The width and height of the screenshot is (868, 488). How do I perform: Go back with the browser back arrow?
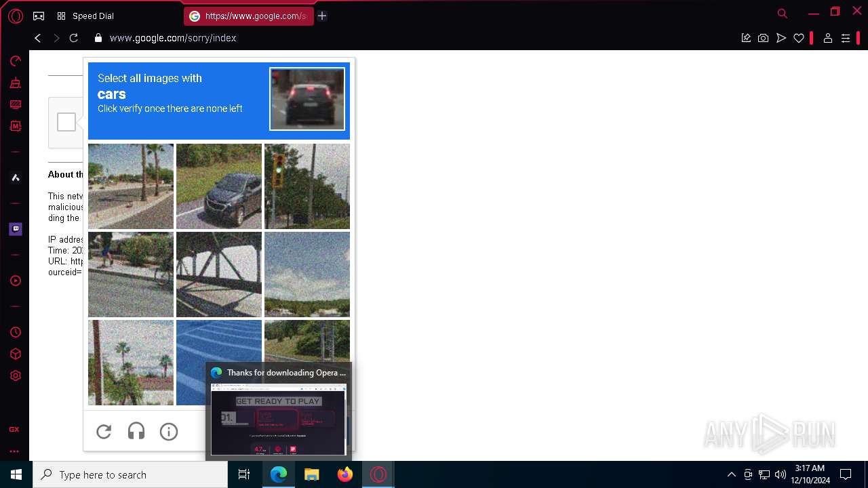(x=38, y=38)
